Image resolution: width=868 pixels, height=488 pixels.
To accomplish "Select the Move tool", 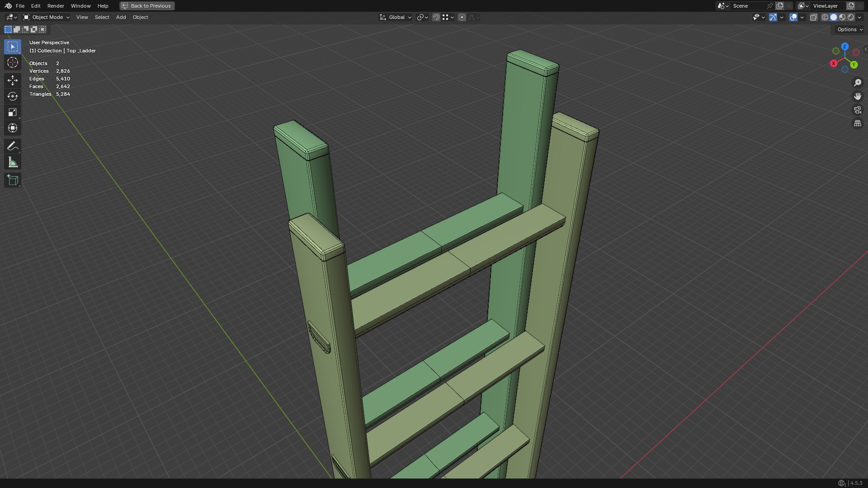I will [x=13, y=80].
